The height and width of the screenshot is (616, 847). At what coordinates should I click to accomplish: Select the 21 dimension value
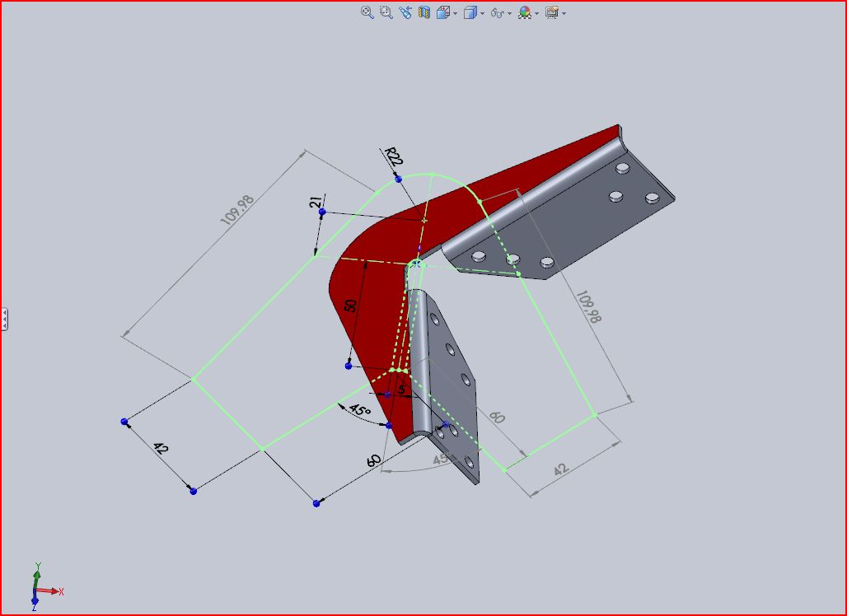click(x=316, y=201)
